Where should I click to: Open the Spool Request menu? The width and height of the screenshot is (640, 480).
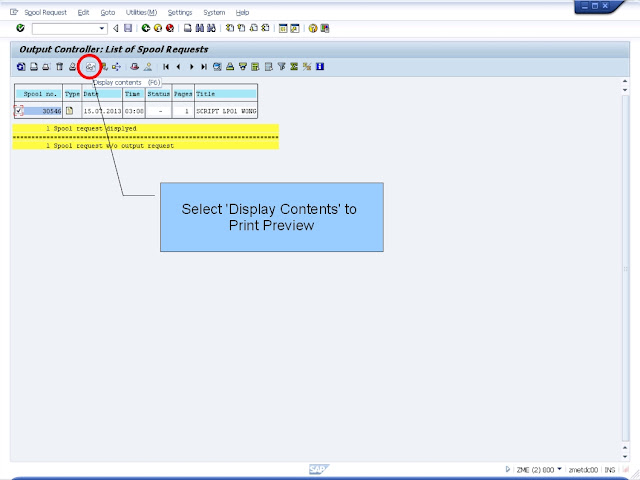(x=45, y=13)
